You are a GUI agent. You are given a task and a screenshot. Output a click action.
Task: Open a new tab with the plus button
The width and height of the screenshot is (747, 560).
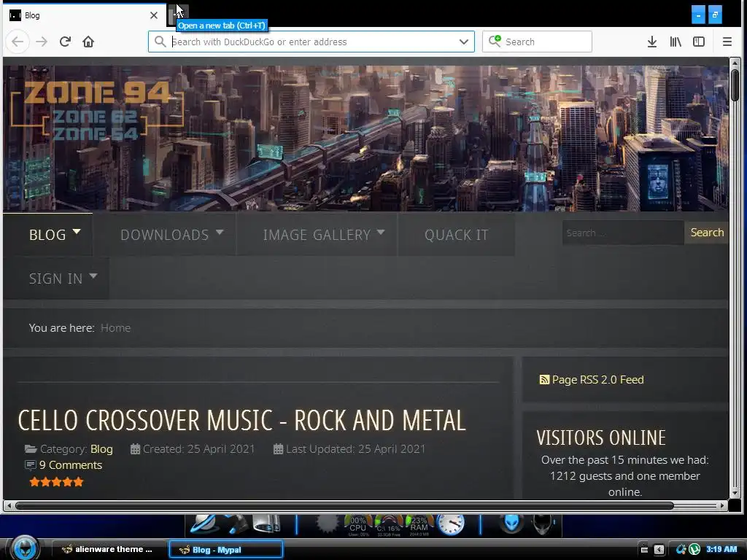[178, 15]
